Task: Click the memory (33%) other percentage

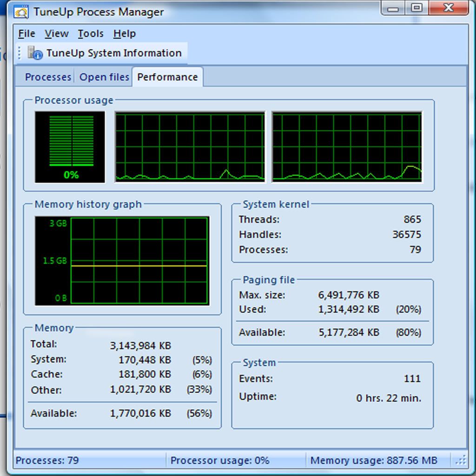Action: coord(199,389)
